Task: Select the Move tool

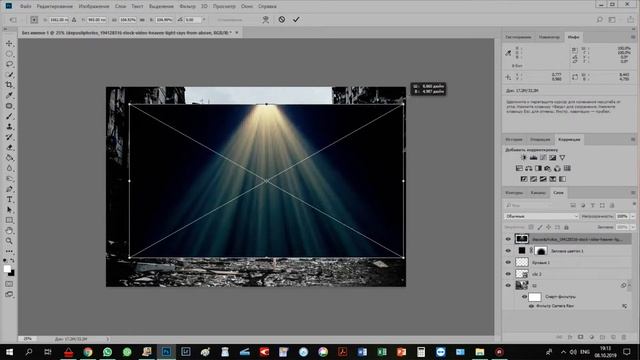Action: 9,44
